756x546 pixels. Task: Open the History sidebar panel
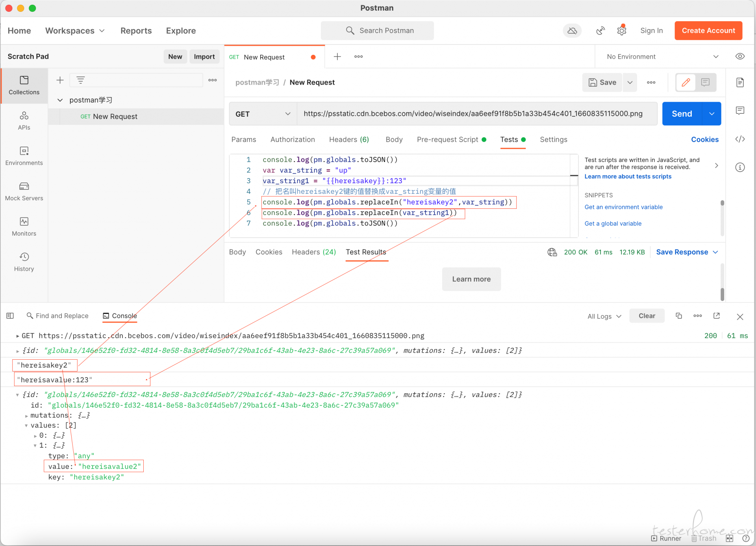coord(24,263)
